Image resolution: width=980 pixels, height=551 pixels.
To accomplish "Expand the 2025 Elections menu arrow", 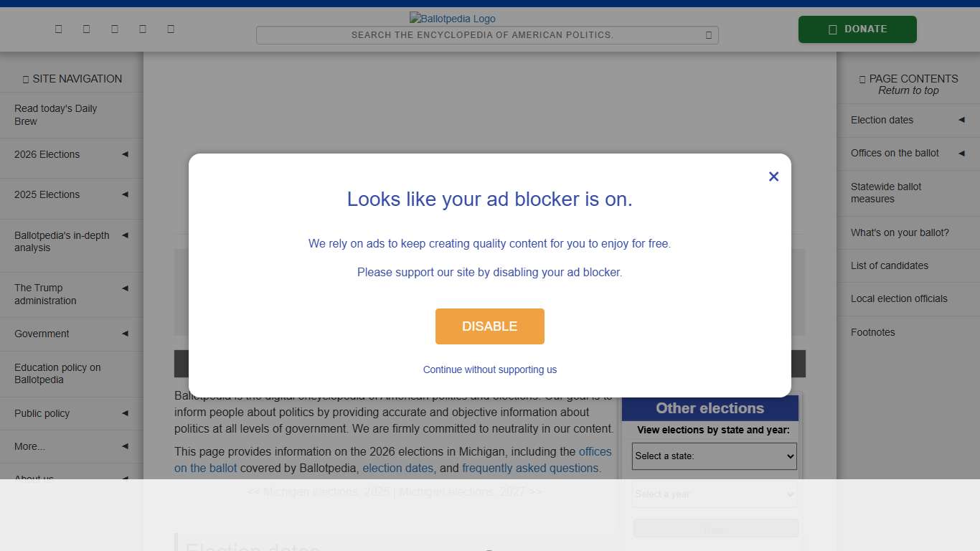I will coord(125,194).
